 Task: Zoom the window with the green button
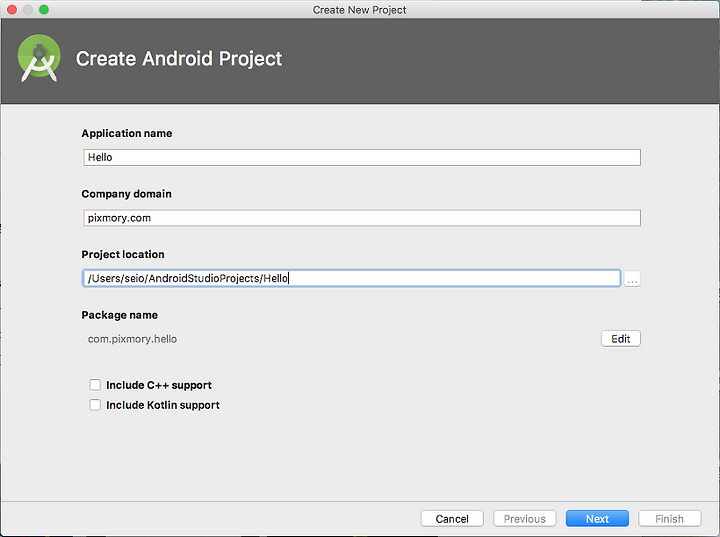(44, 10)
